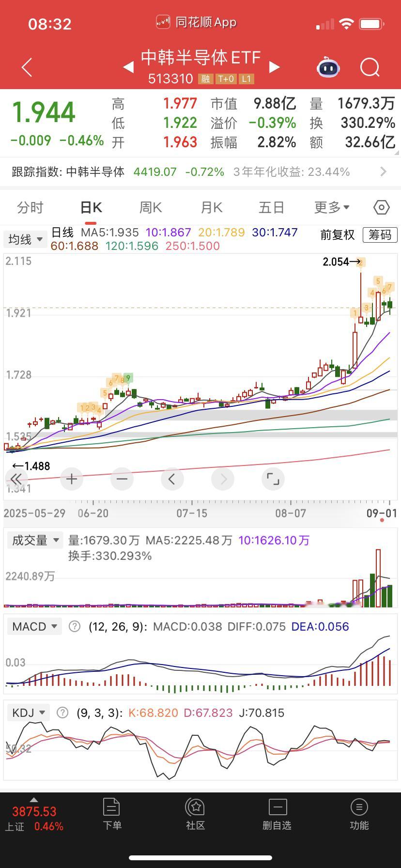Switch to previous stock with left triangle
This screenshot has width=401, height=868.
(x=128, y=67)
